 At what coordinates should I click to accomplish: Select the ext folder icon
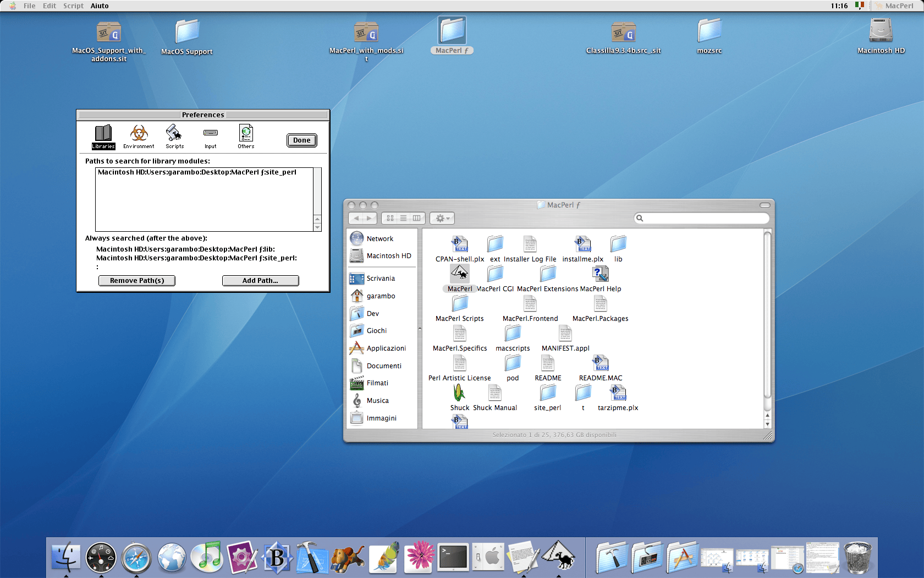tap(495, 244)
